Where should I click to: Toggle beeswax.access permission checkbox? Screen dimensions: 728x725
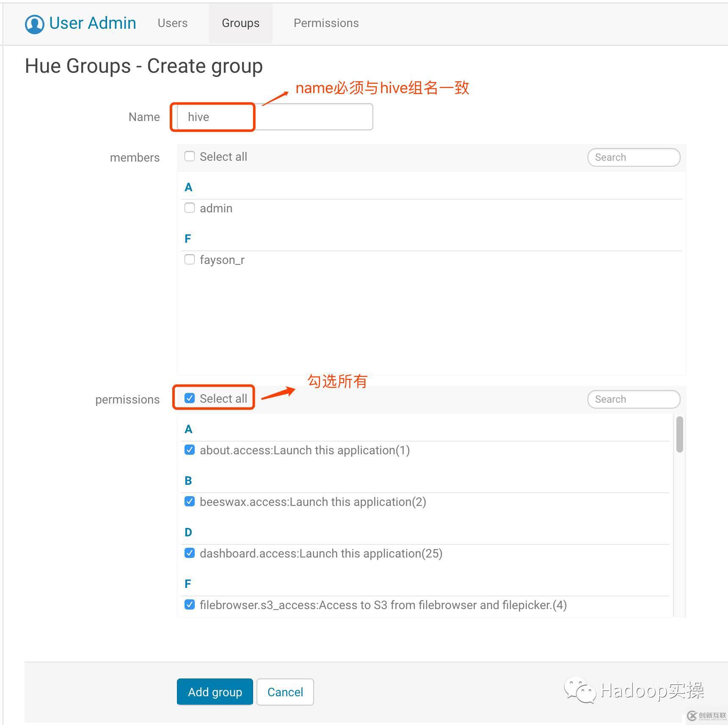coord(190,502)
